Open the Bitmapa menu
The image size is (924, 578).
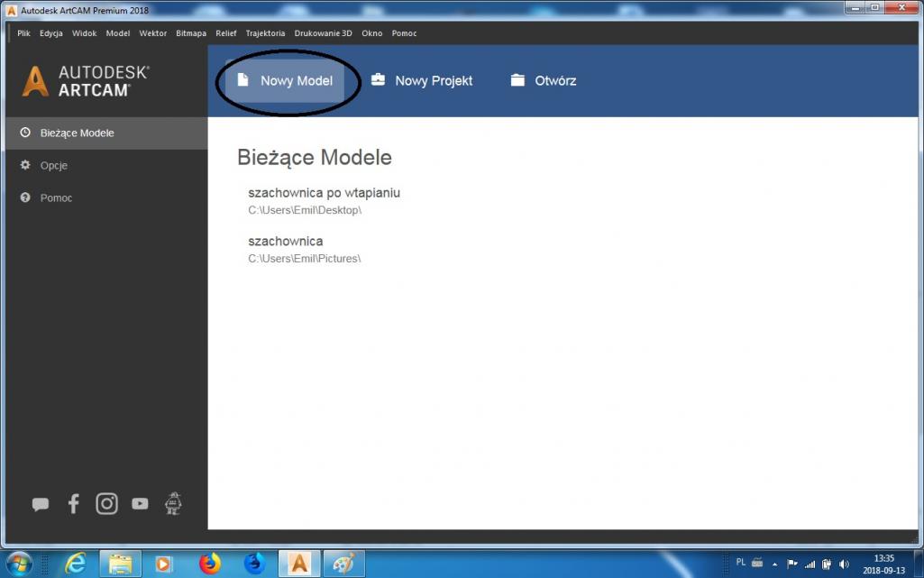191,33
